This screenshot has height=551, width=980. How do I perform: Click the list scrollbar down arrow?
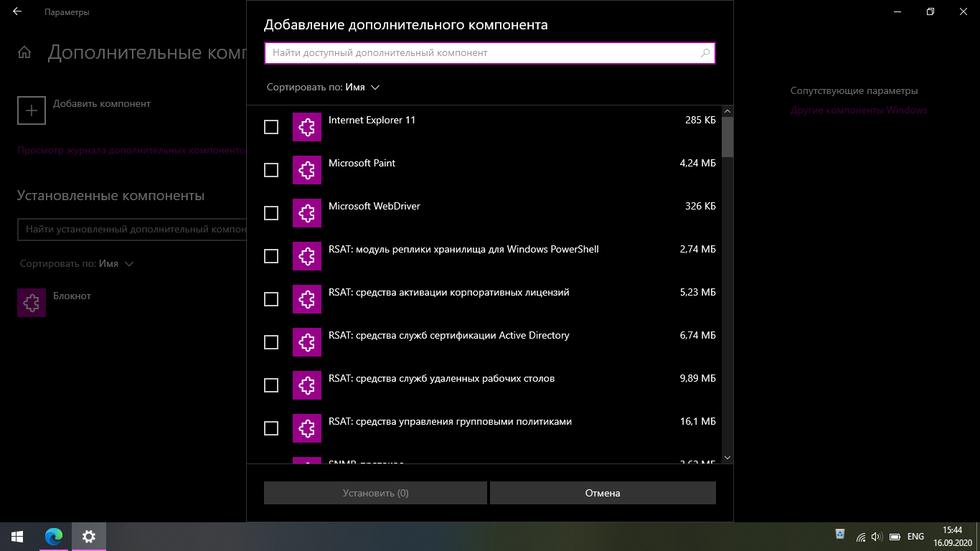727,457
